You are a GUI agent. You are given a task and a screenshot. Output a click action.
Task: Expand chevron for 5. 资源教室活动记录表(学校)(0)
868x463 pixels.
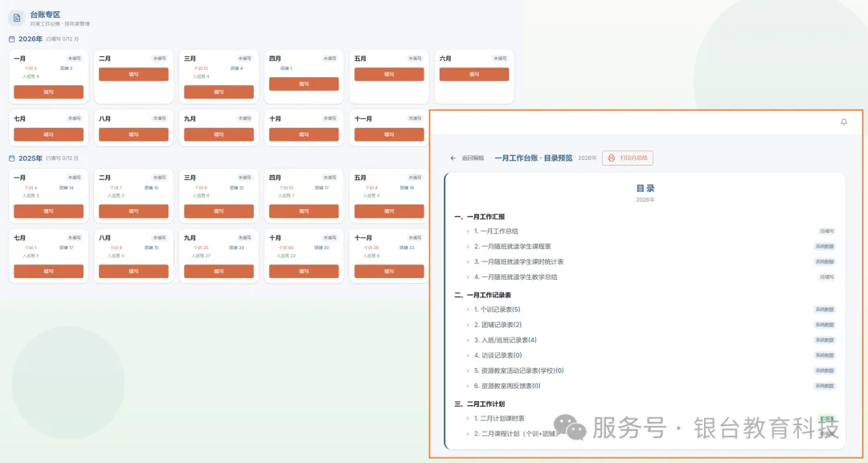(x=468, y=371)
